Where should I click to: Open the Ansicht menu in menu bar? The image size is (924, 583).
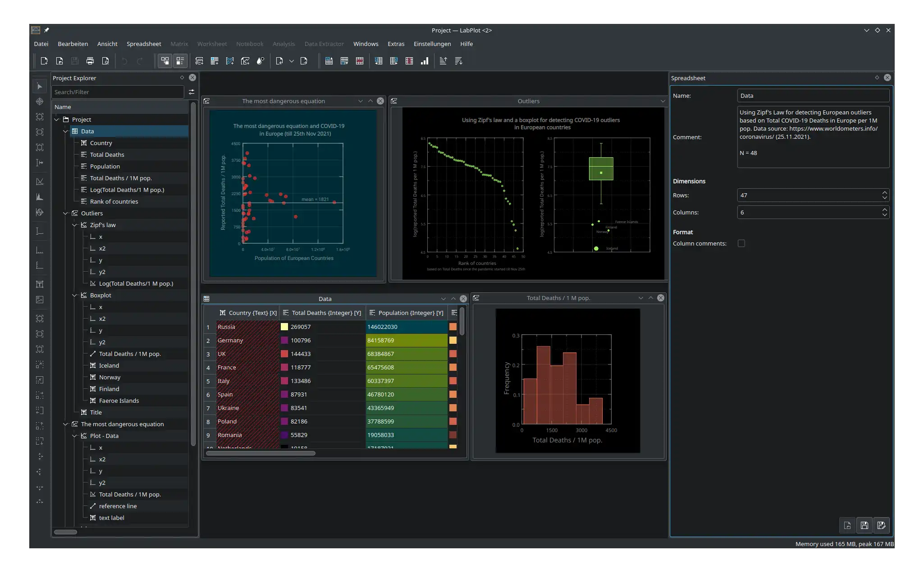108,44
